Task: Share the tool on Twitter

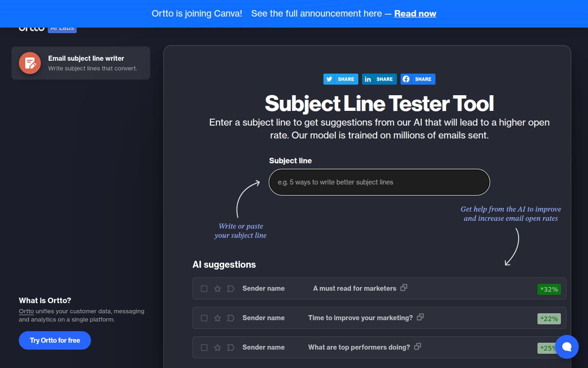Action: (x=341, y=79)
